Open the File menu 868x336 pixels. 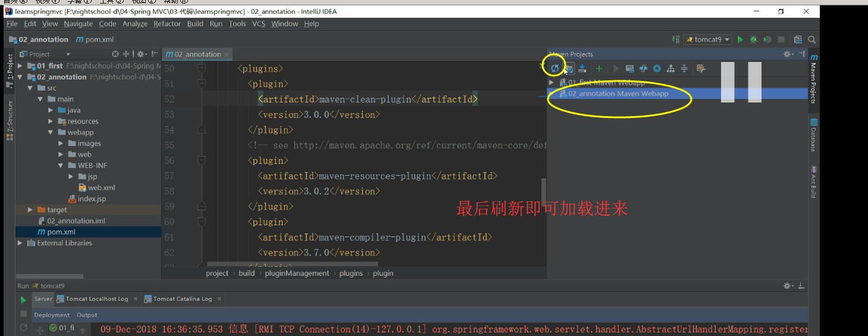tap(12, 24)
